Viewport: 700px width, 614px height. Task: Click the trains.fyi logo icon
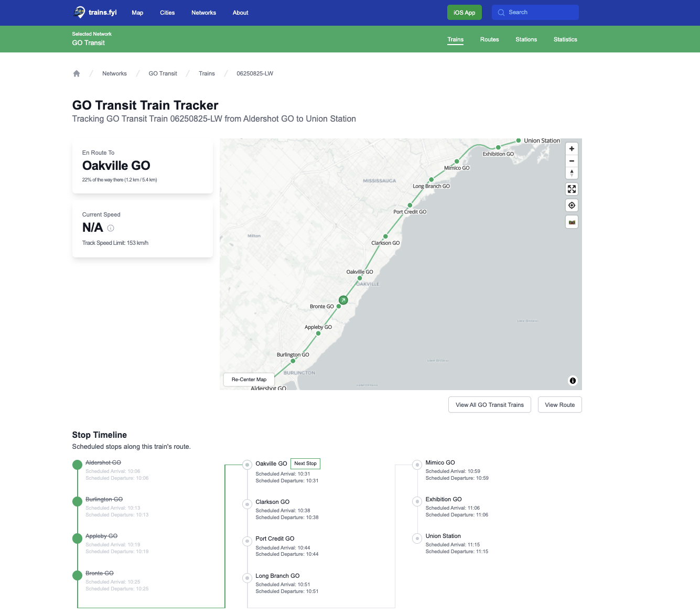[79, 12]
